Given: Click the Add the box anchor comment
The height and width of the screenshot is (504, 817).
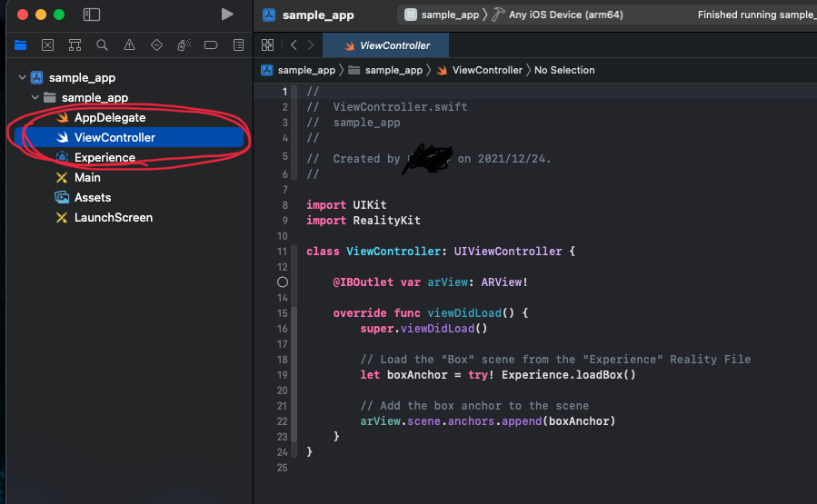Looking at the screenshot, I should tap(474, 406).
